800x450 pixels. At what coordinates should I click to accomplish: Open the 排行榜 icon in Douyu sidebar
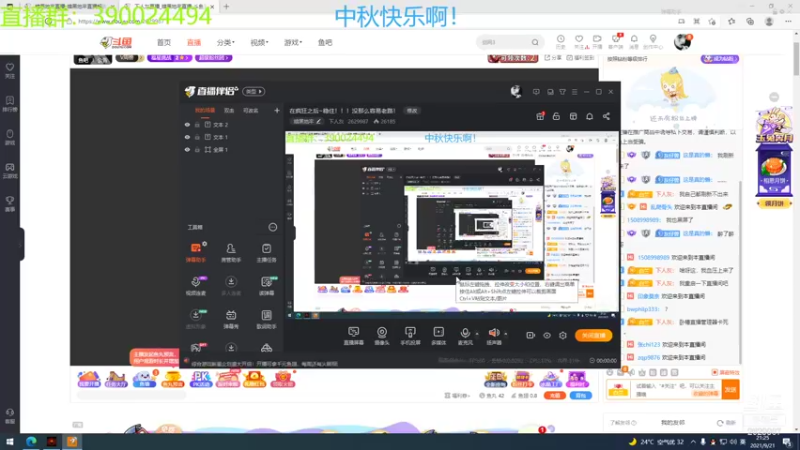(x=10, y=104)
